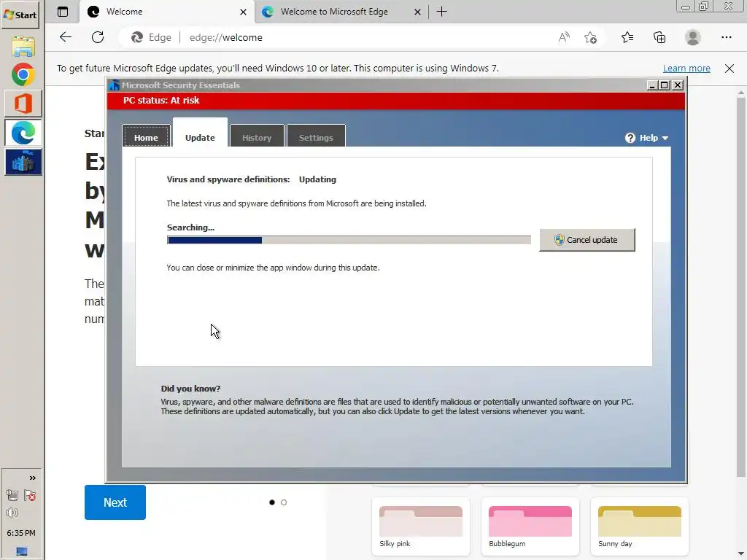The height and width of the screenshot is (560, 747).
Task: Minimize the Security Essentials window
Action: tap(651, 85)
